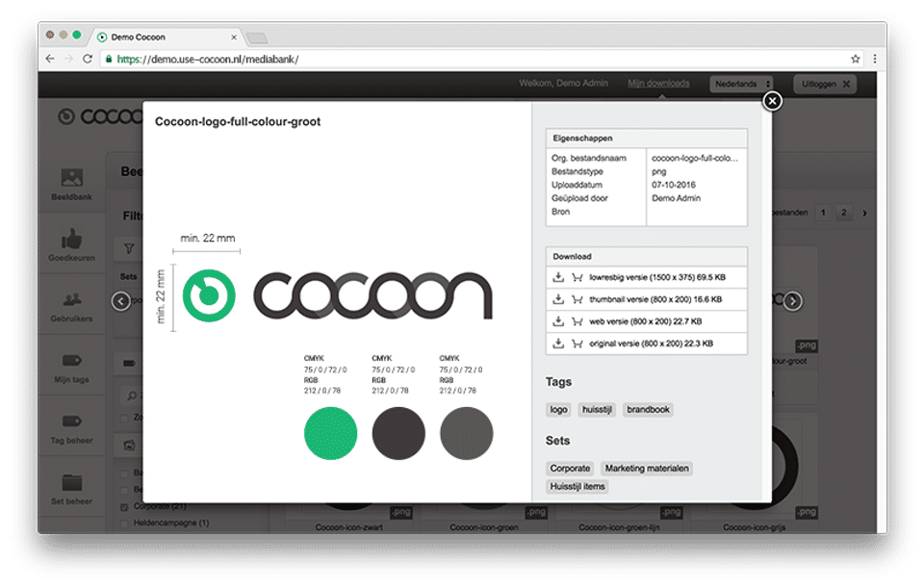This screenshot has width=924, height=587.
Task: Click the huisstijl tag
Action: (597, 409)
